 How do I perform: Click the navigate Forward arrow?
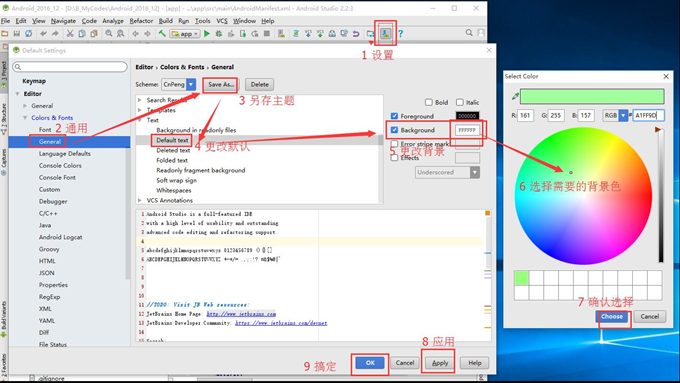[x=147, y=33]
